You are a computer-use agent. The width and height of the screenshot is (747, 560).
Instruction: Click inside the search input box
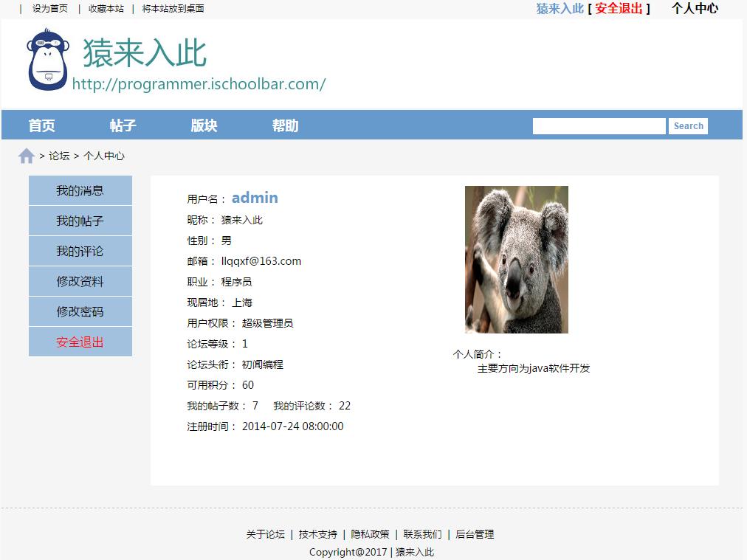click(599, 125)
